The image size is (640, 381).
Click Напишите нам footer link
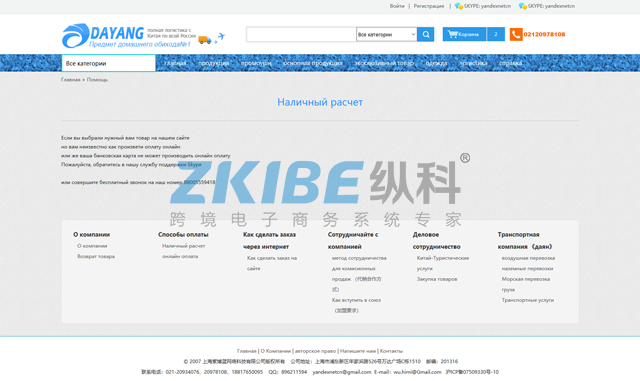[x=358, y=351]
